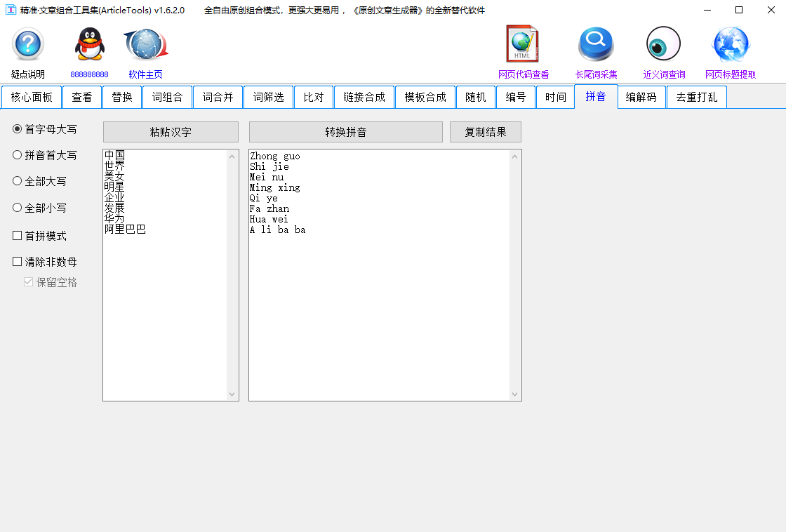
Task: Click the 复制结果 copy result button
Action: pos(485,131)
